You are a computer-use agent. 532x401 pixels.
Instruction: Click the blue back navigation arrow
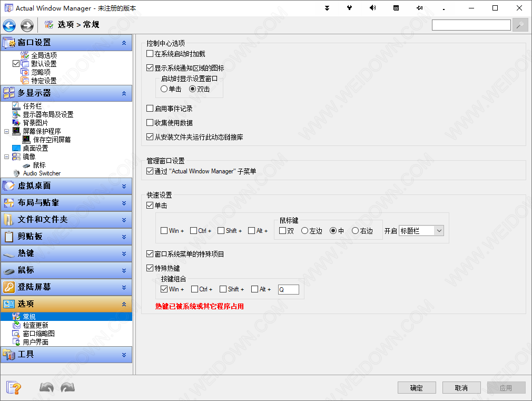(x=9, y=25)
